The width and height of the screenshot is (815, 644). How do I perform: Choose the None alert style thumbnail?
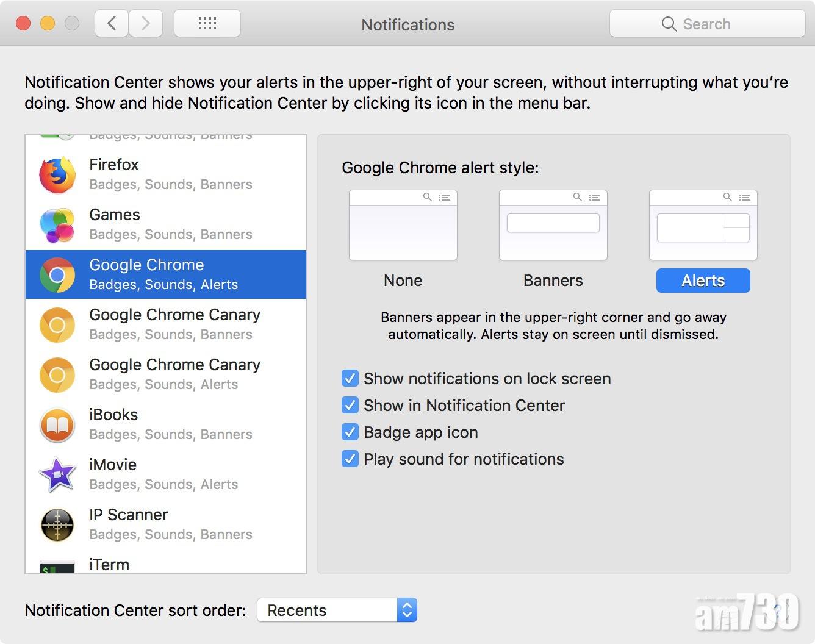(x=403, y=225)
